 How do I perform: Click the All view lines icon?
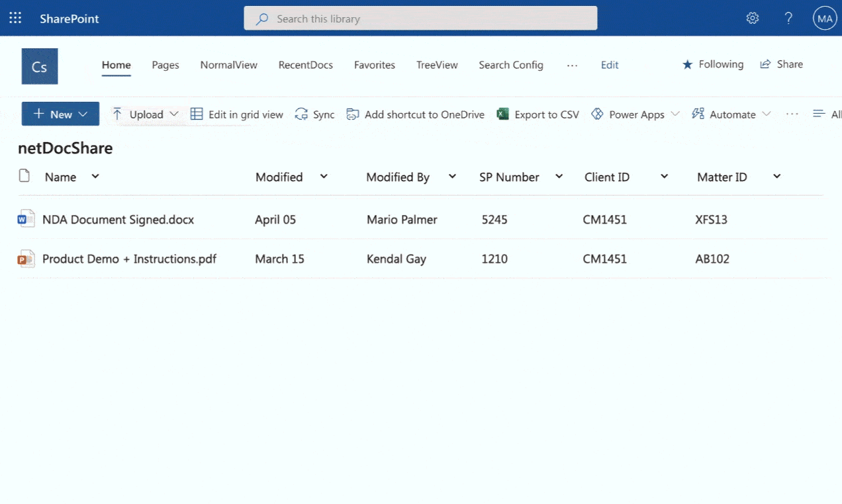tap(819, 114)
